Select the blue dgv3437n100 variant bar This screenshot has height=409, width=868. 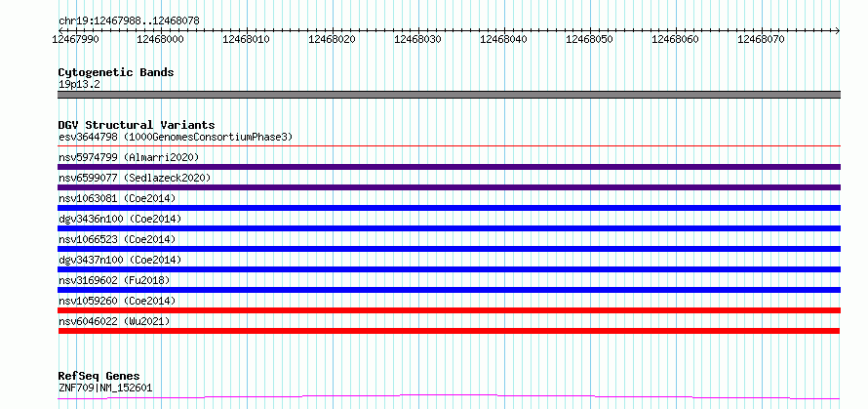tap(449, 269)
